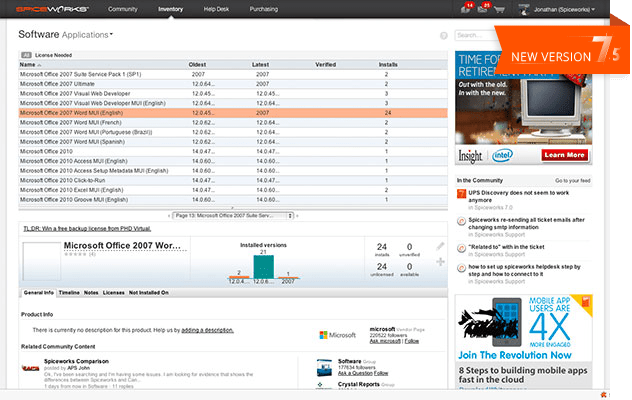Open 'UPS Discovery does not seem to work' post
This screenshot has height=400, width=632.
[518, 196]
